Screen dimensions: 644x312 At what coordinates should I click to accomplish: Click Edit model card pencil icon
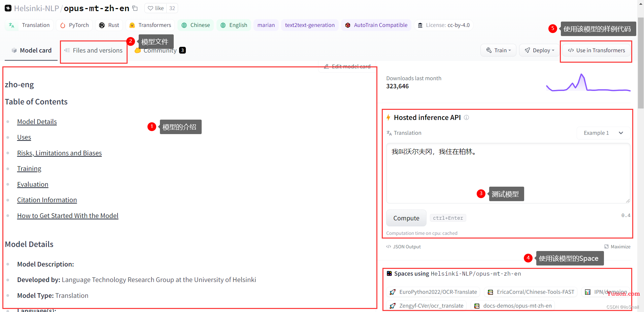point(326,66)
